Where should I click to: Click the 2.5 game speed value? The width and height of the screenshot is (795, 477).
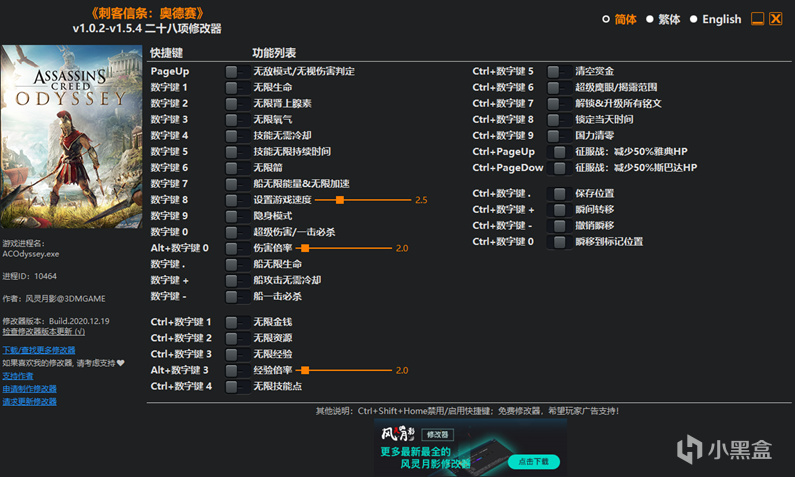421,200
